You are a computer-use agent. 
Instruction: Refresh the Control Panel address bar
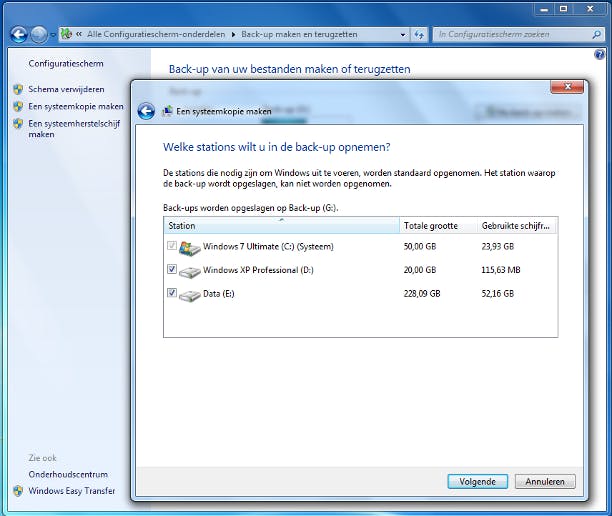(x=419, y=35)
